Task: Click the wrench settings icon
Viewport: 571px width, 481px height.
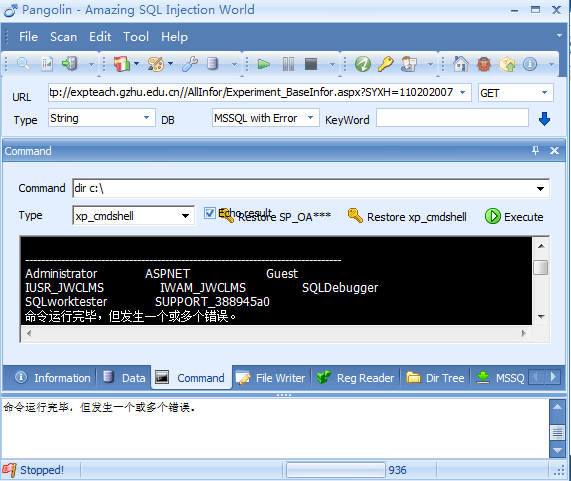Action: (190, 64)
